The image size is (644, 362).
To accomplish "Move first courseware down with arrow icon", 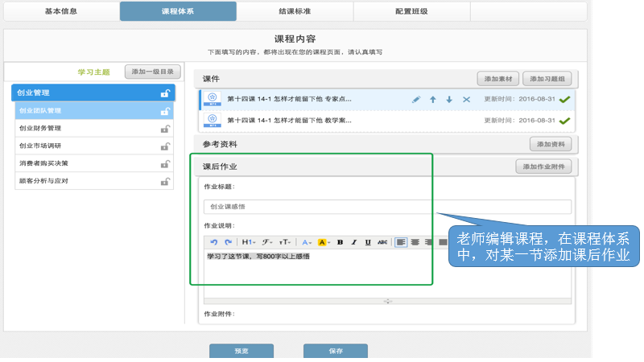I will point(449,99).
